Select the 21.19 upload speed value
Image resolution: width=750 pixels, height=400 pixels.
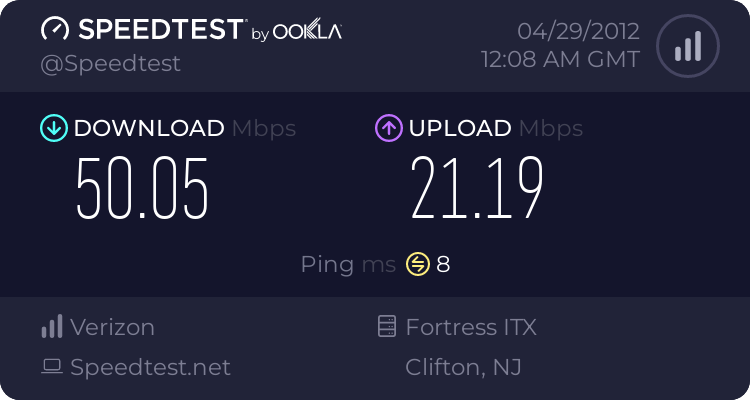tap(477, 189)
